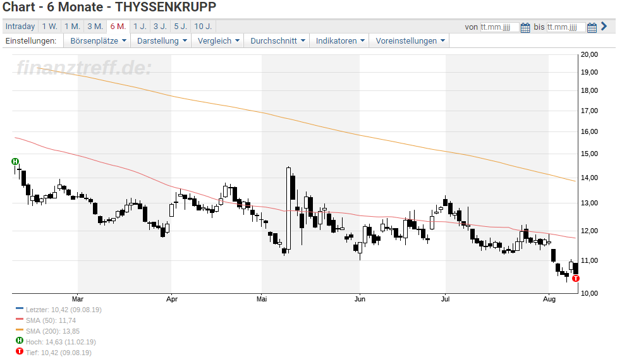Click legend text 'Tief: 10,42 (09.08.19)'
The width and height of the screenshot is (622, 364).
(x=59, y=353)
